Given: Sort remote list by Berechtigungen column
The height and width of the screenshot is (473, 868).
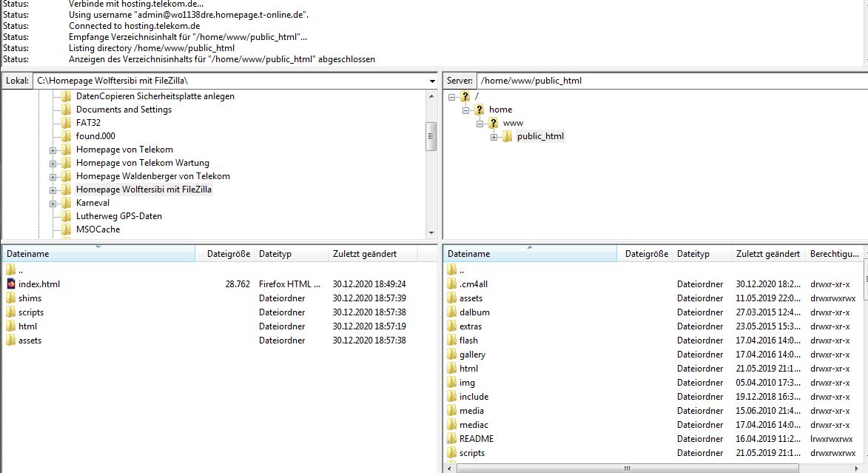Looking at the screenshot, I should pos(834,254).
